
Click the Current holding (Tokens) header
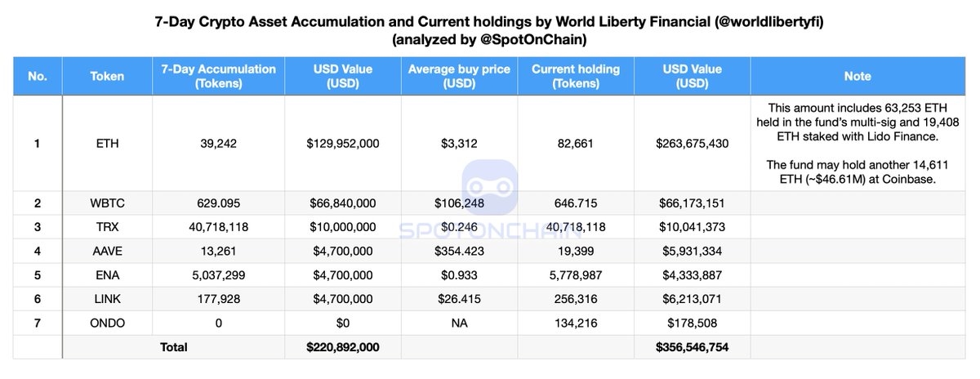point(576,76)
